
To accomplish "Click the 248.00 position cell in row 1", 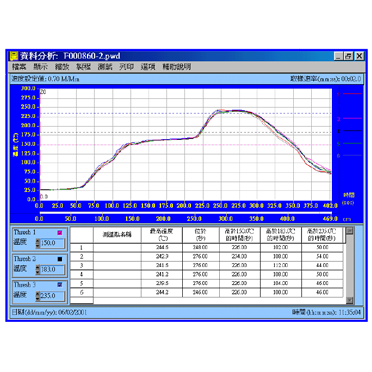I will coord(201,248).
